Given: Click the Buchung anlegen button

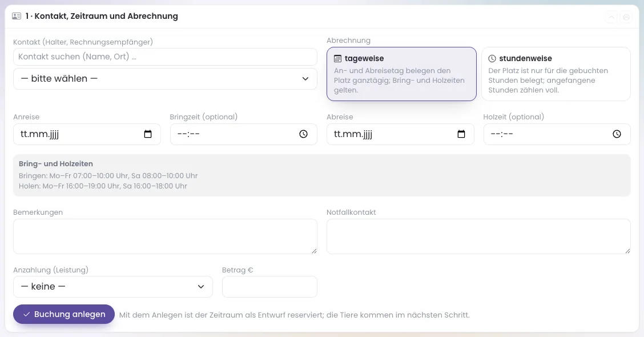Looking at the screenshot, I should [x=64, y=314].
